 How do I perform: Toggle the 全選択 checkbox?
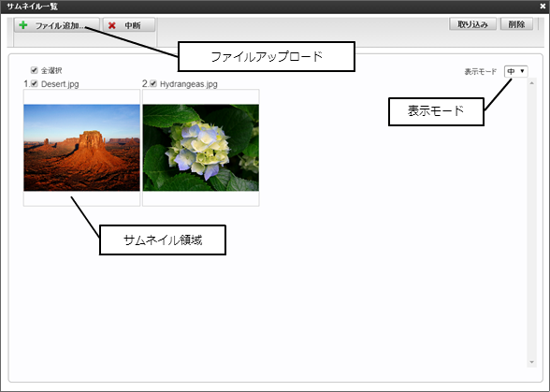(x=34, y=70)
